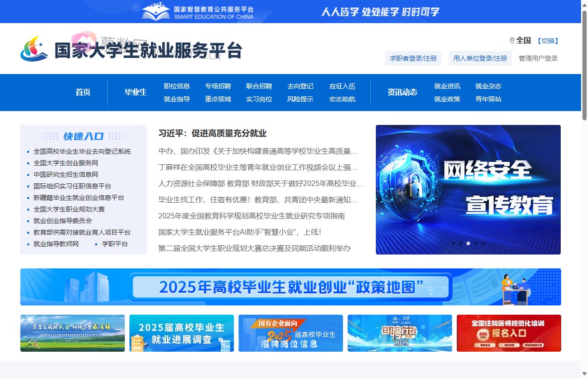Click the 国聘行动 banner thumbnail
This screenshot has height=379, width=588.
[399, 333]
